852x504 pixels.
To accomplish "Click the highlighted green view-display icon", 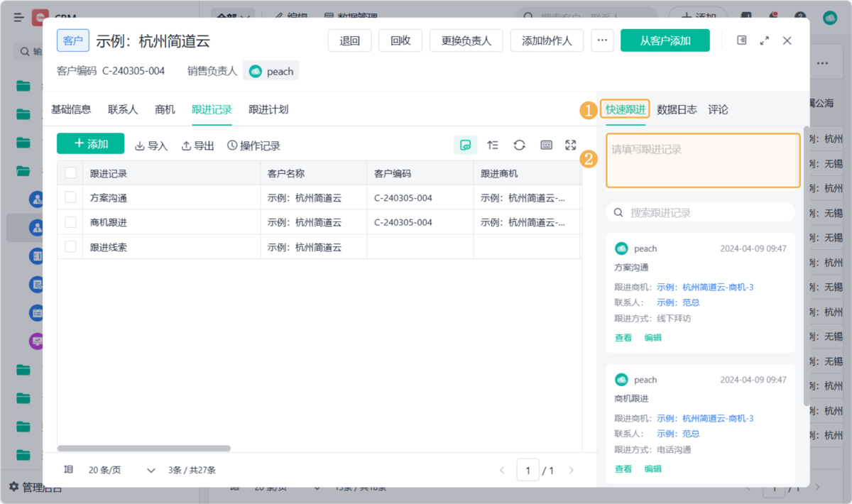I will 466,145.
